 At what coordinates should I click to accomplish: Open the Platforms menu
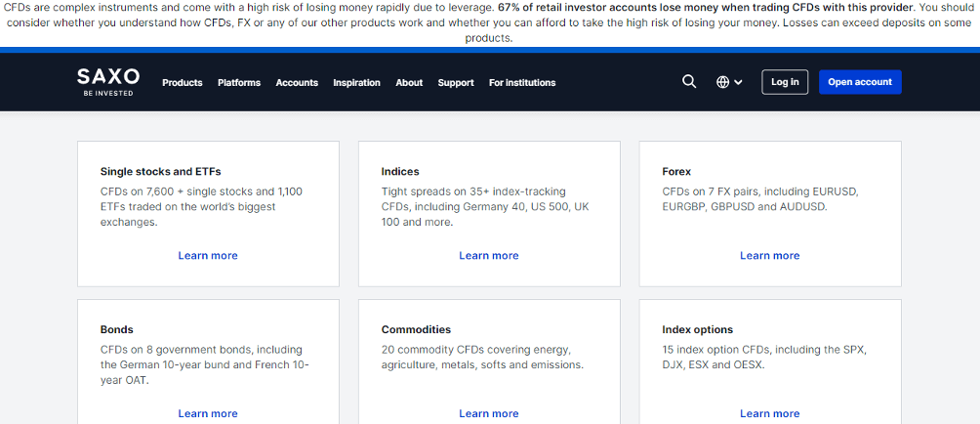coord(239,83)
